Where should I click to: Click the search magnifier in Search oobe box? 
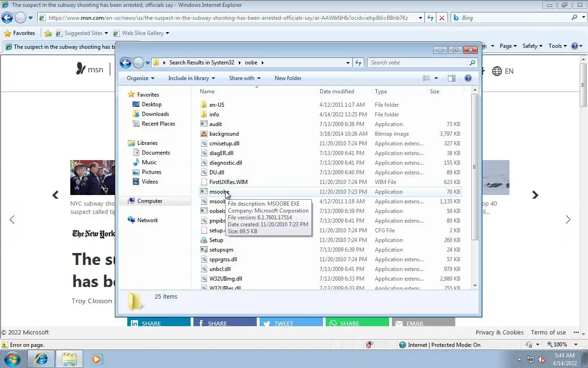click(472, 63)
